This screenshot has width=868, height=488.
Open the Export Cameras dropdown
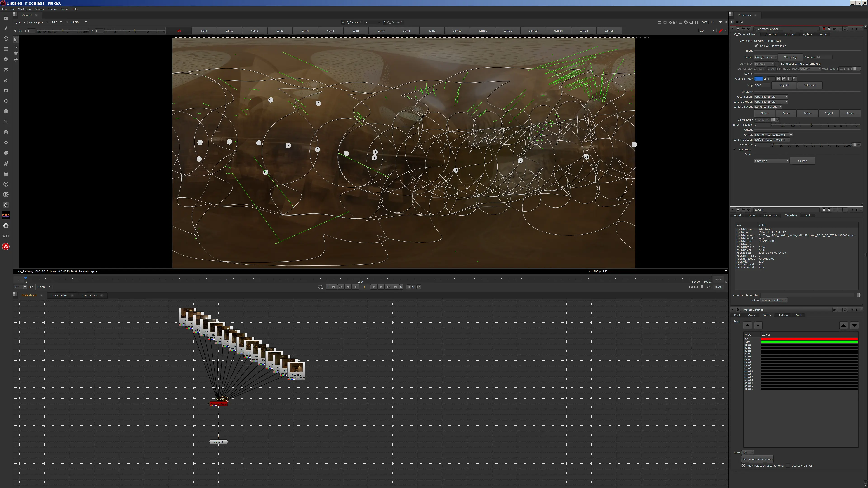tap(772, 161)
